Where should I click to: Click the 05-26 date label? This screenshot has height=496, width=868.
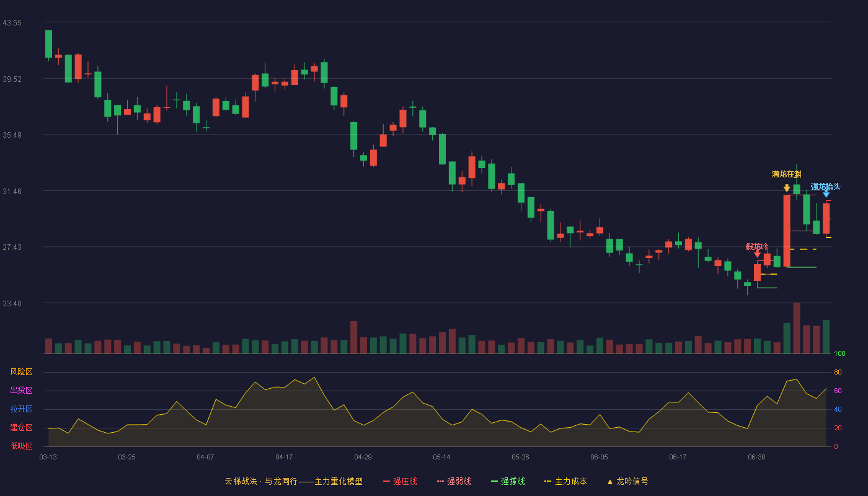(x=520, y=457)
